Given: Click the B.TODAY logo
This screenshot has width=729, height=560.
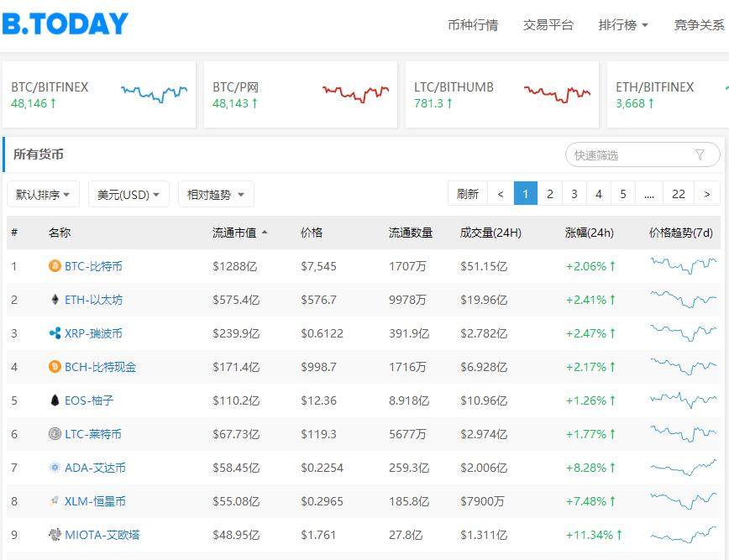Looking at the screenshot, I should coord(66,24).
